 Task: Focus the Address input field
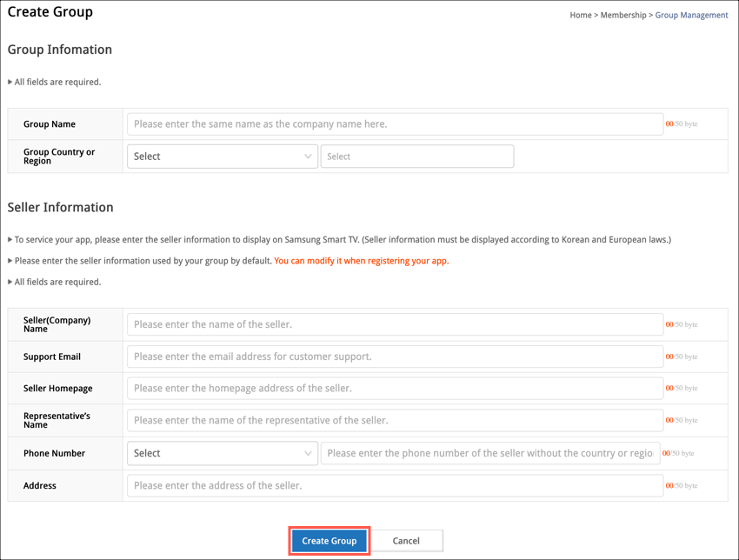coord(395,485)
